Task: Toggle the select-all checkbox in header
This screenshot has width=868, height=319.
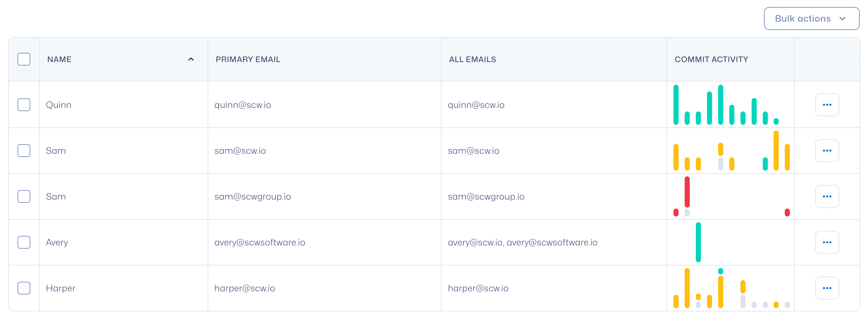Action: pyautogui.click(x=24, y=59)
